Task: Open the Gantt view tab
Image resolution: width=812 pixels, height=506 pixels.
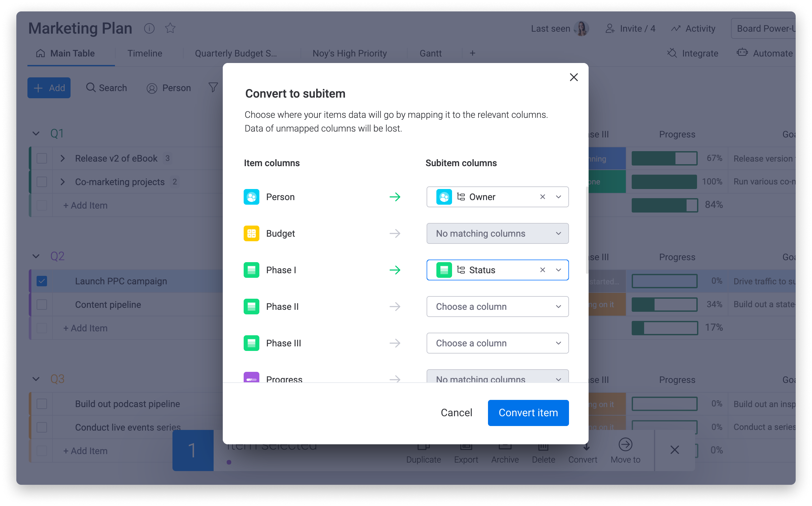Action: coord(430,54)
